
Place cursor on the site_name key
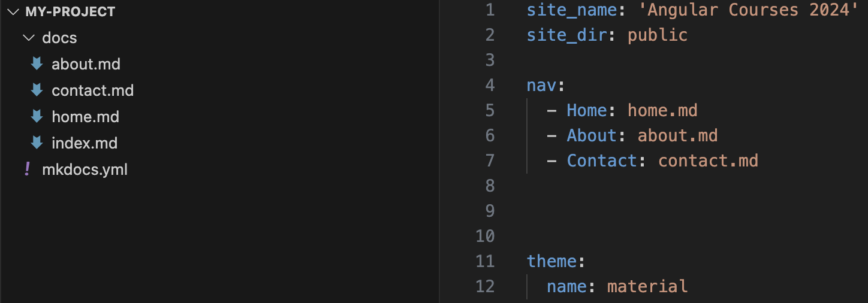562,10
